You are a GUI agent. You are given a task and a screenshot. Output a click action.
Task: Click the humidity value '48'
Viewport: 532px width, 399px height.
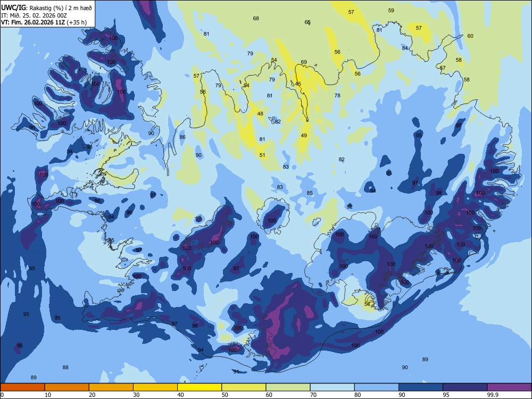point(260,114)
